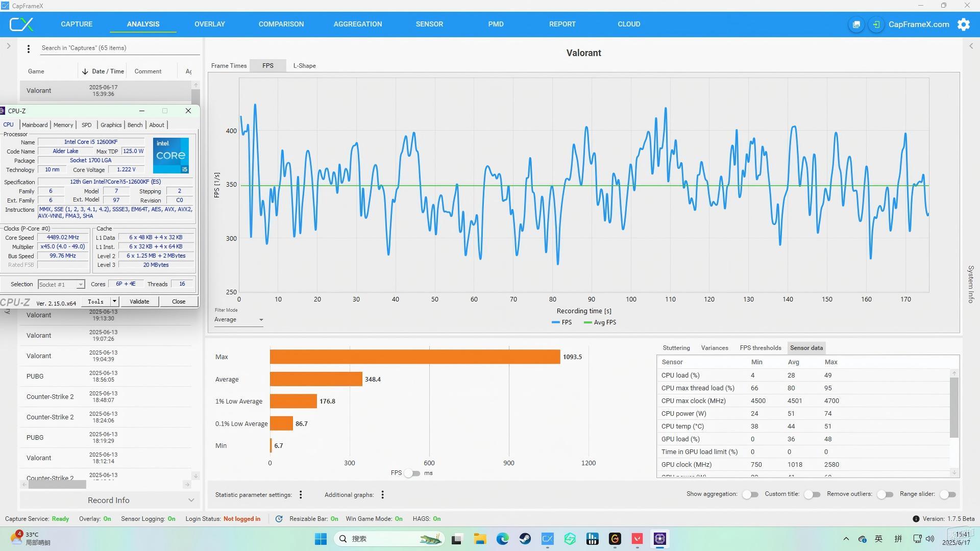Enable Remove outliers switch
Screen dimensions: 980x551
click(885, 494)
